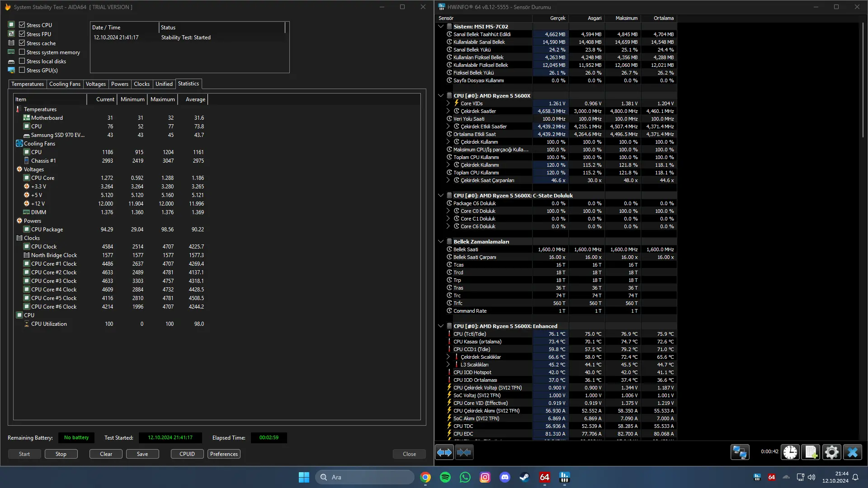
Task: Switch to the Voltages tab
Action: pyautogui.click(x=96, y=84)
